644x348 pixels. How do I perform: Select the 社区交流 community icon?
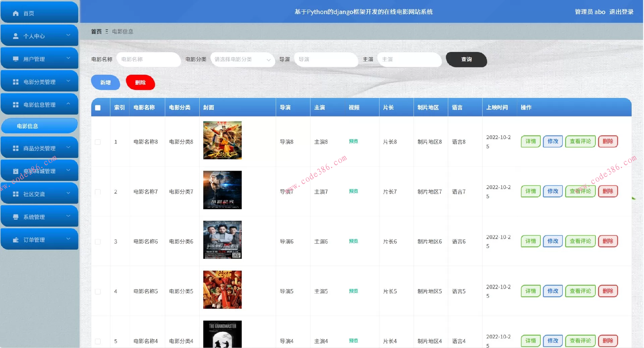[x=15, y=193]
